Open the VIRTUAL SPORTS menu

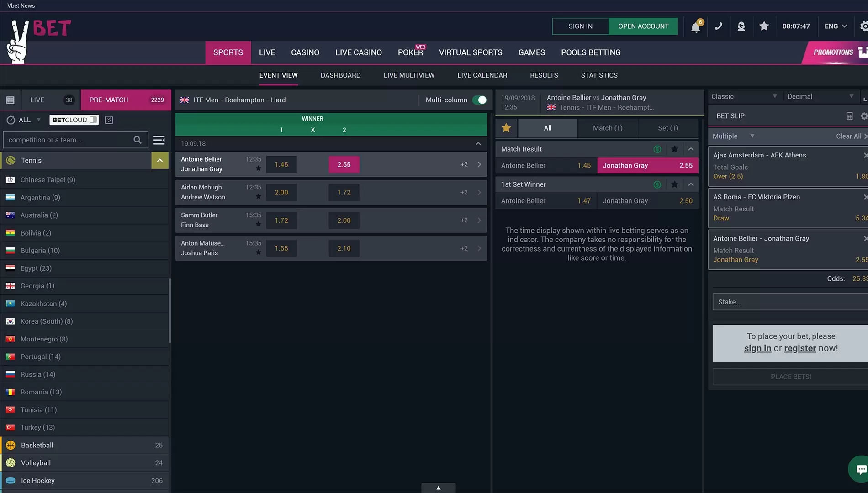pyautogui.click(x=471, y=52)
